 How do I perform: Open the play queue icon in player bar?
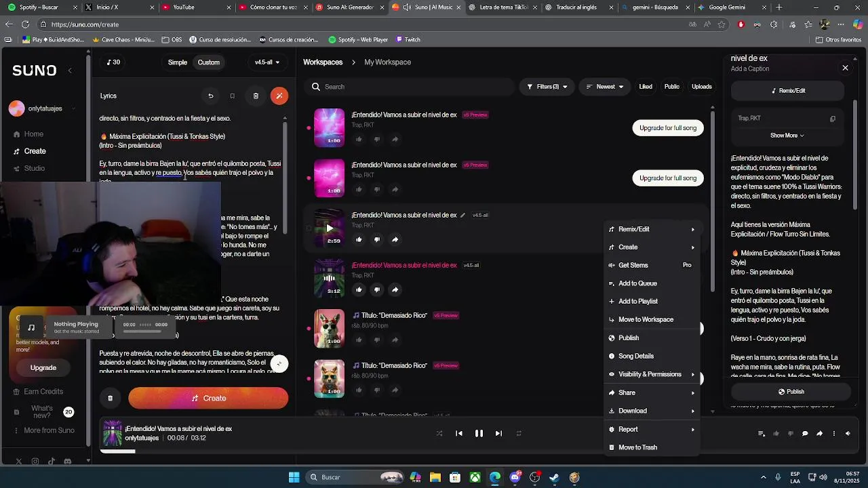tap(762, 434)
